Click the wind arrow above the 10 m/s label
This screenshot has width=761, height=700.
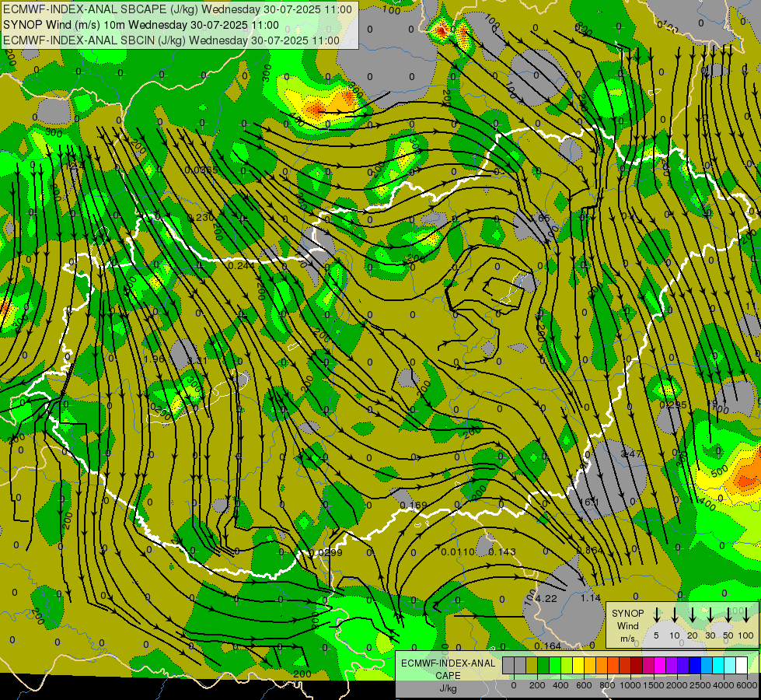[674, 615]
